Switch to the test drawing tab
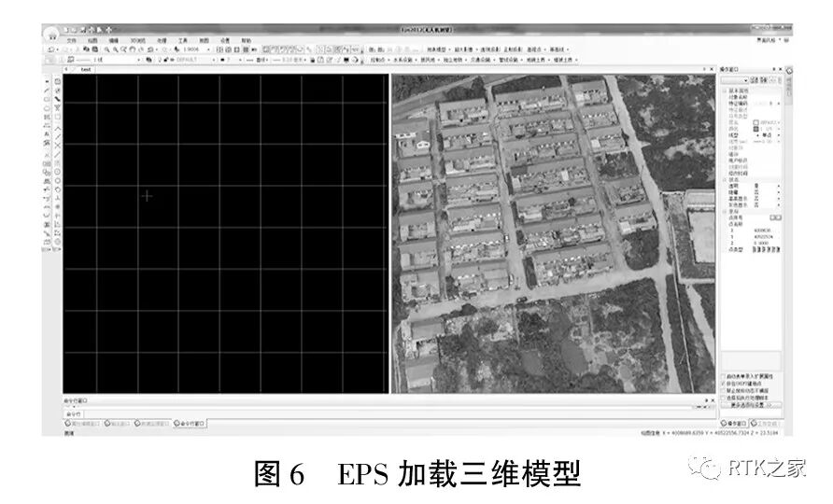The height and width of the screenshot is (504, 833). point(86,70)
